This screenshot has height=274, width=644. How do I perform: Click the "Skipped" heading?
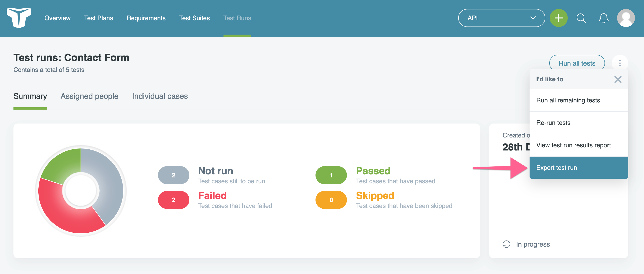375,196
